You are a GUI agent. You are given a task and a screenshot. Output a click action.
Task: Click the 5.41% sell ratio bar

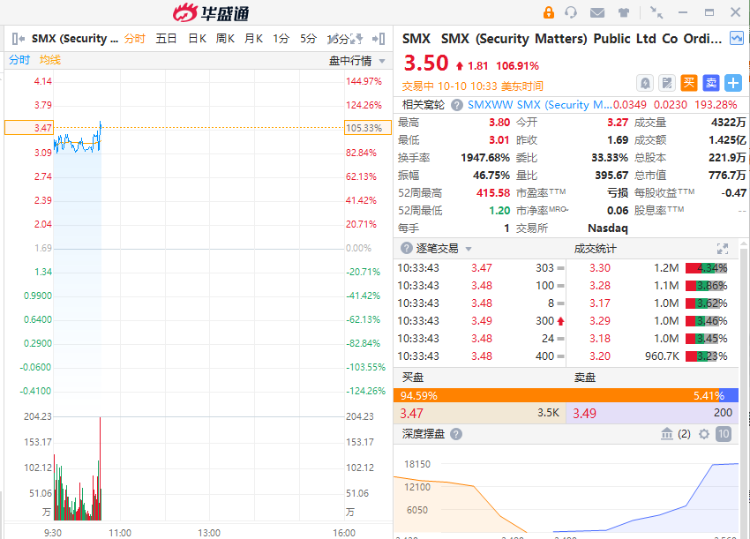[x=728, y=396]
